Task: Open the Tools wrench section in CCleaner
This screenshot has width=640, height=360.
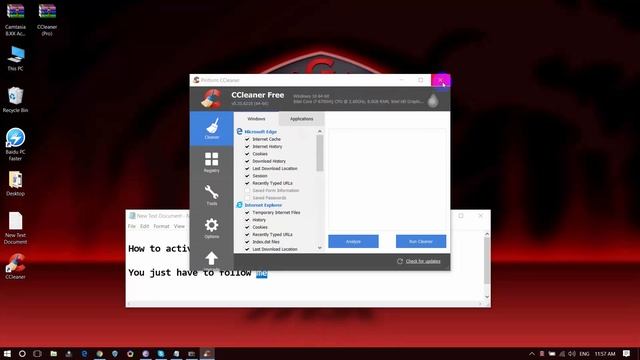Action: tap(211, 195)
